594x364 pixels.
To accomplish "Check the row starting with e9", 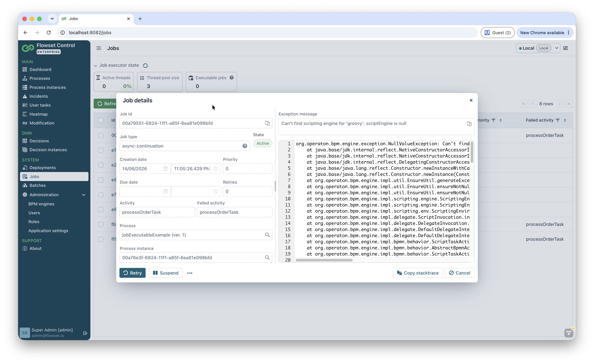I will 101,209.
